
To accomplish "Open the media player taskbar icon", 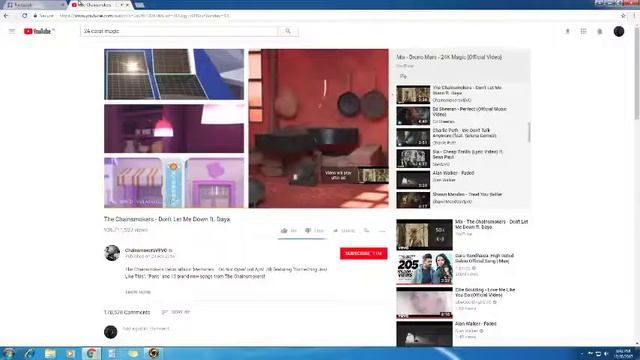I will 71,353.
